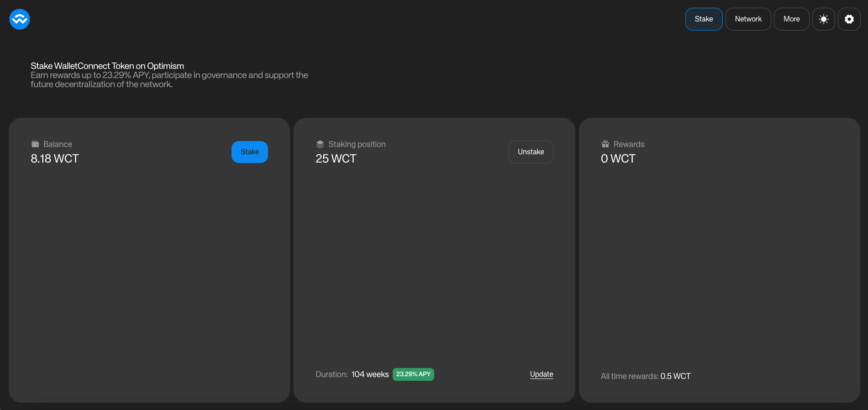Viewport: 868px width, 410px height.
Task: Click the All time rewards 0.5 WCT text
Action: coord(646,376)
